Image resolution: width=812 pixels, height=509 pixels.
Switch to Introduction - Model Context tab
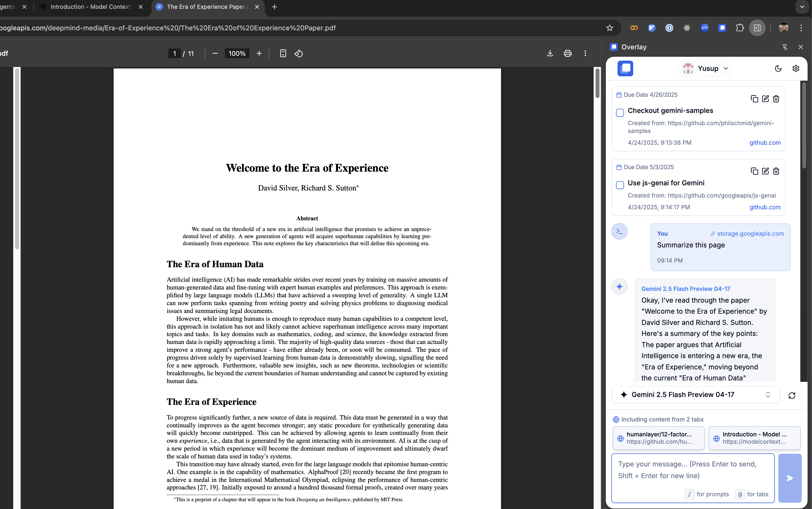point(90,7)
